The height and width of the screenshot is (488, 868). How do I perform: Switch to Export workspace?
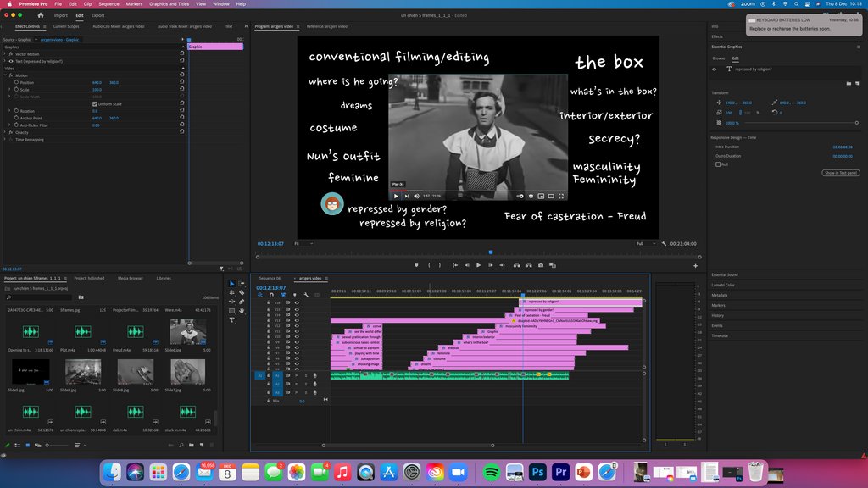(97, 15)
